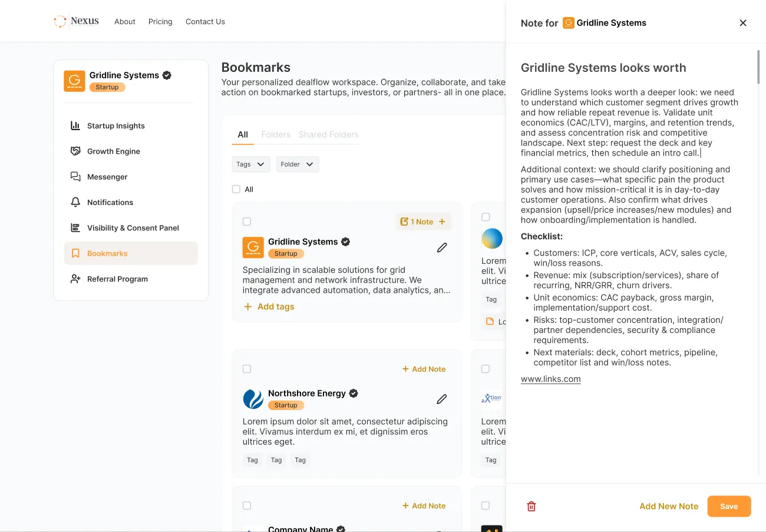Open the Referral Program page
Viewport: 766px width, 532px height.
tap(131, 279)
